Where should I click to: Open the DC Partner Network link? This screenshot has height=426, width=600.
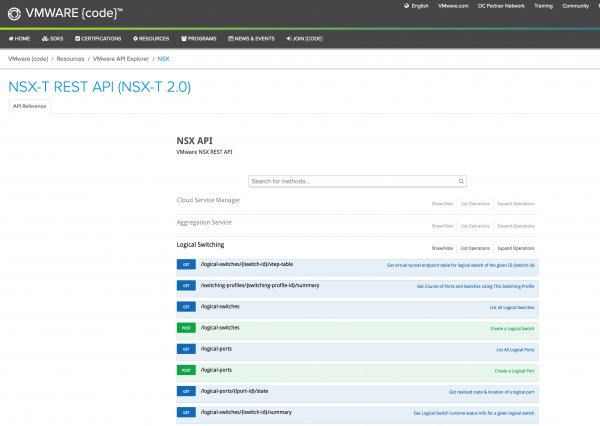[501, 6]
